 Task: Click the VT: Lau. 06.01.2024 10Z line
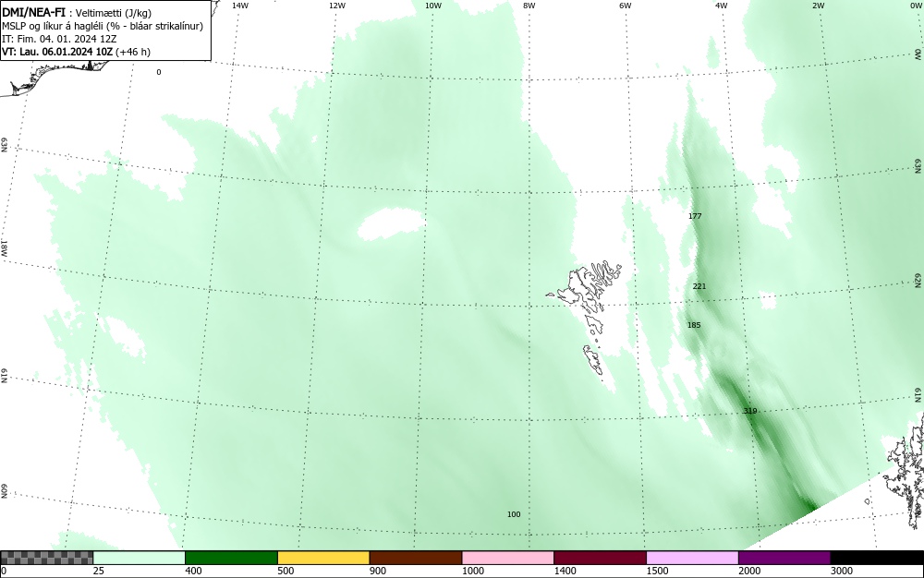[76, 52]
